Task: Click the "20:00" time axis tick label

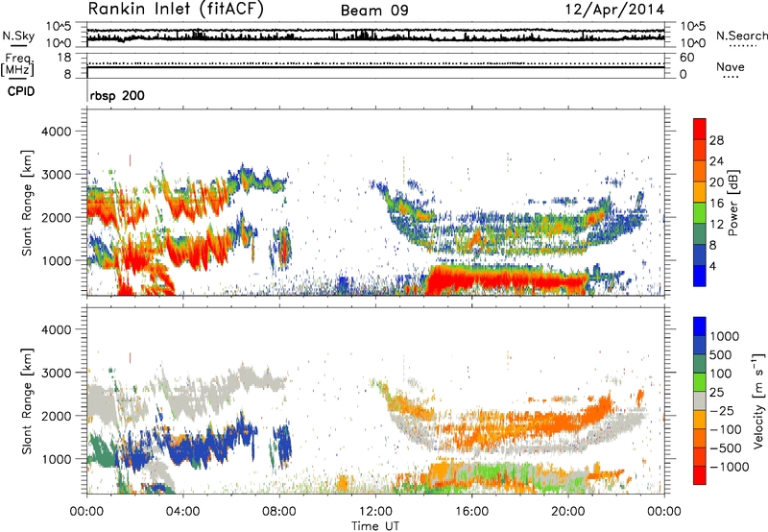Action: pos(567,512)
